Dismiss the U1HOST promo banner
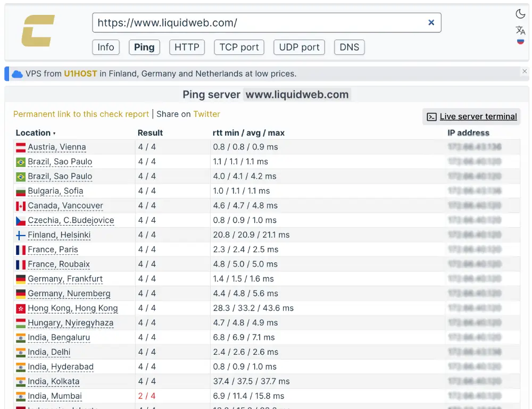This screenshot has height=409, width=532. [x=525, y=71]
